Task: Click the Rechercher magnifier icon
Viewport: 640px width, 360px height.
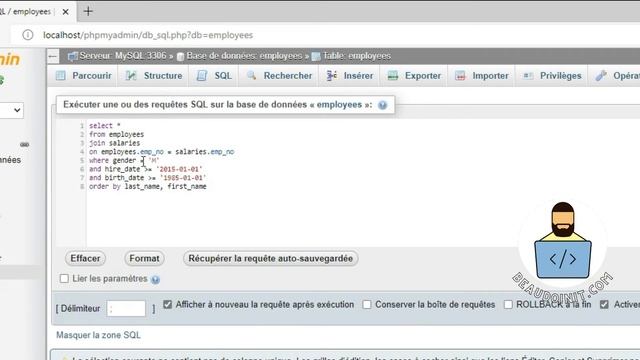Action: pyautogui.click(x=251, y=76)
